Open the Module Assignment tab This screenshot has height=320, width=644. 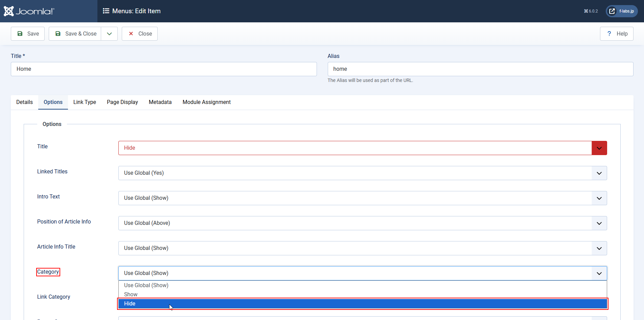click(x=206, y=102)
